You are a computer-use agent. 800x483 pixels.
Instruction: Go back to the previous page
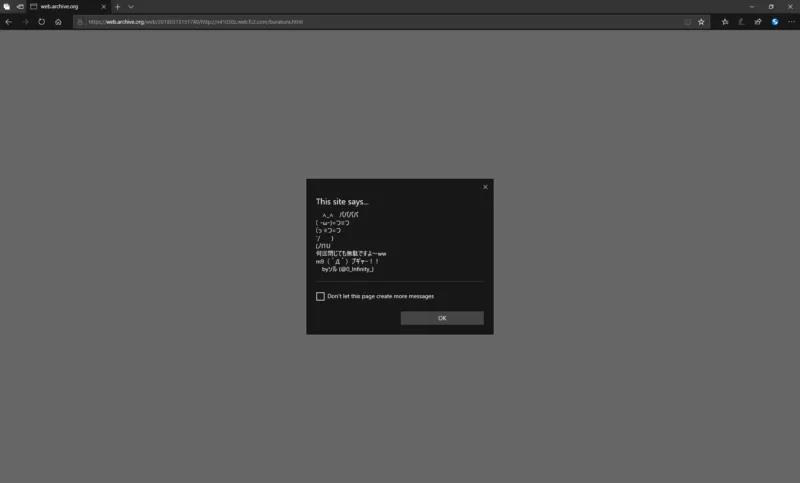[9, 21]
